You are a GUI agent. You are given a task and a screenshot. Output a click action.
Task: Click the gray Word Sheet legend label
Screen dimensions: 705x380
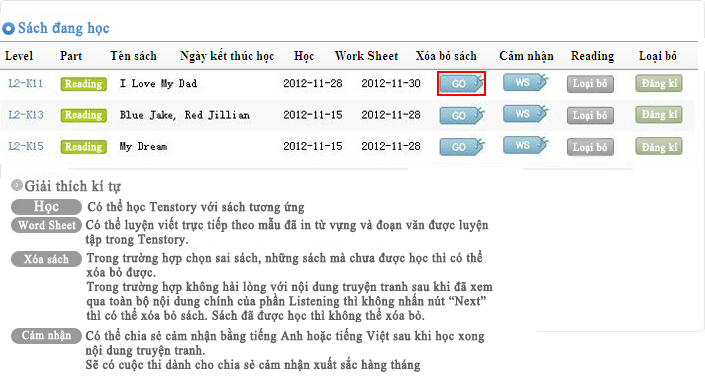pyautogui.click(x=46, y=225)
